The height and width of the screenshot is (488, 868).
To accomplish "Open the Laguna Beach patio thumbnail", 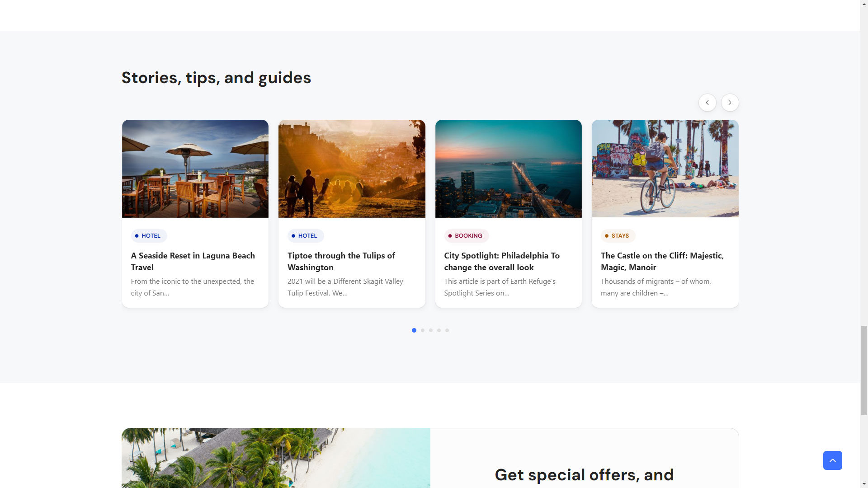I will pos(195,169).
